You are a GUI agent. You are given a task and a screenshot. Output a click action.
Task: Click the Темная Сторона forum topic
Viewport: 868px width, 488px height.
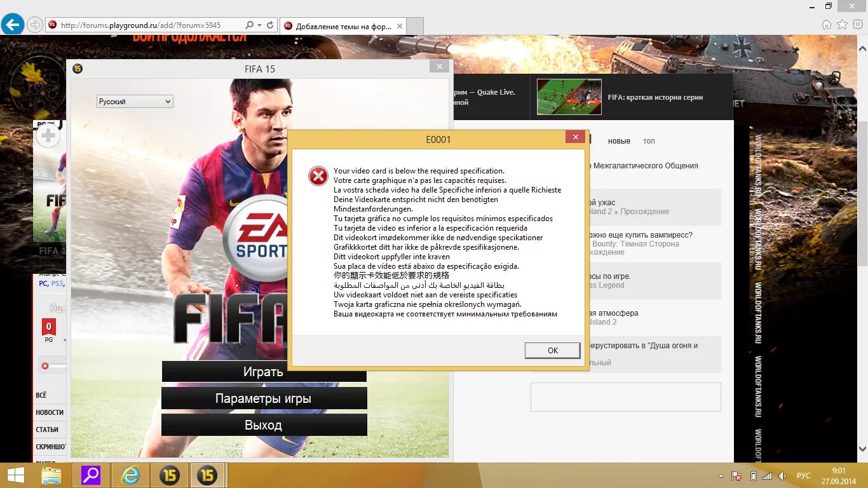coord(635,244)
